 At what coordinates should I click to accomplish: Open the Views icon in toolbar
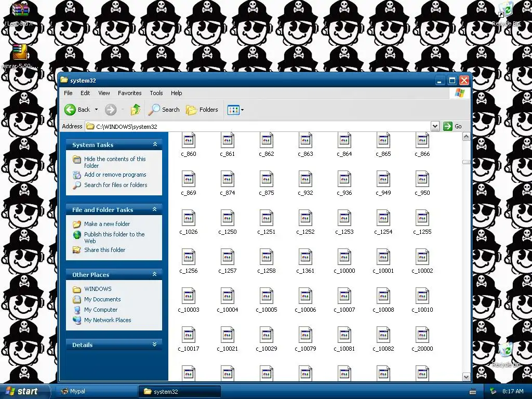point(233,110)
